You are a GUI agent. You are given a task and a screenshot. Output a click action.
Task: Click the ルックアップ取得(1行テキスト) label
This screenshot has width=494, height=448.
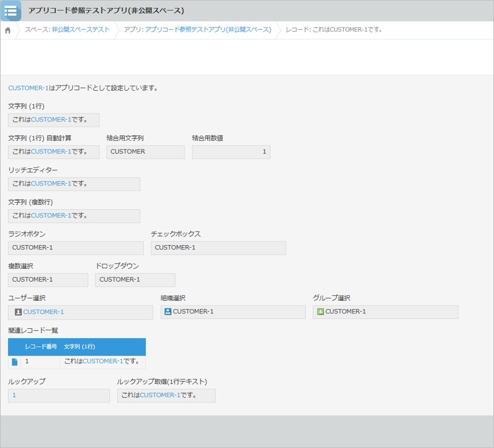pos(162,382)
